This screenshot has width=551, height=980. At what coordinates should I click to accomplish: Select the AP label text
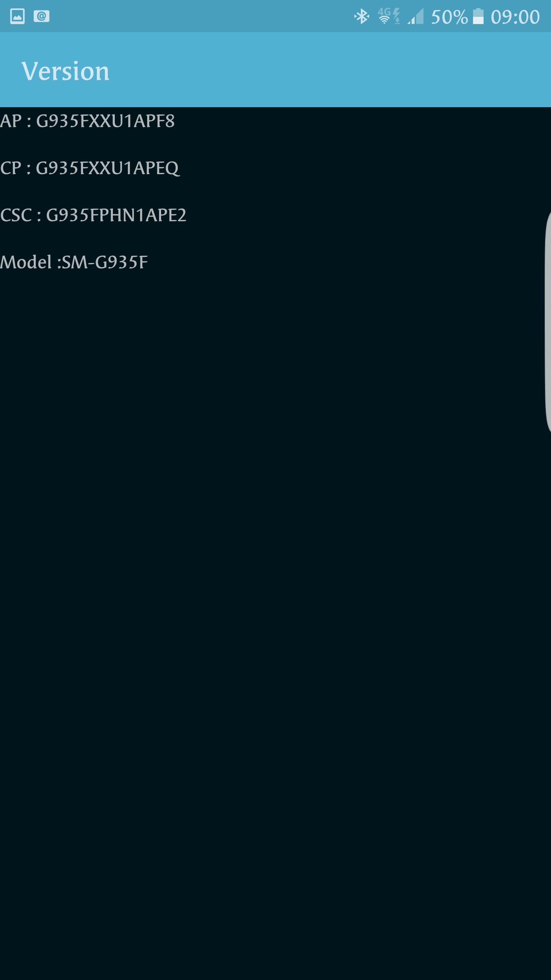11,121
